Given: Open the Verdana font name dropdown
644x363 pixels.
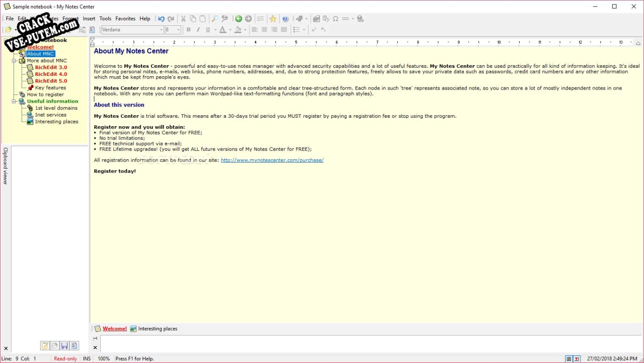Looking at the screenshot, I should point(161,30).
